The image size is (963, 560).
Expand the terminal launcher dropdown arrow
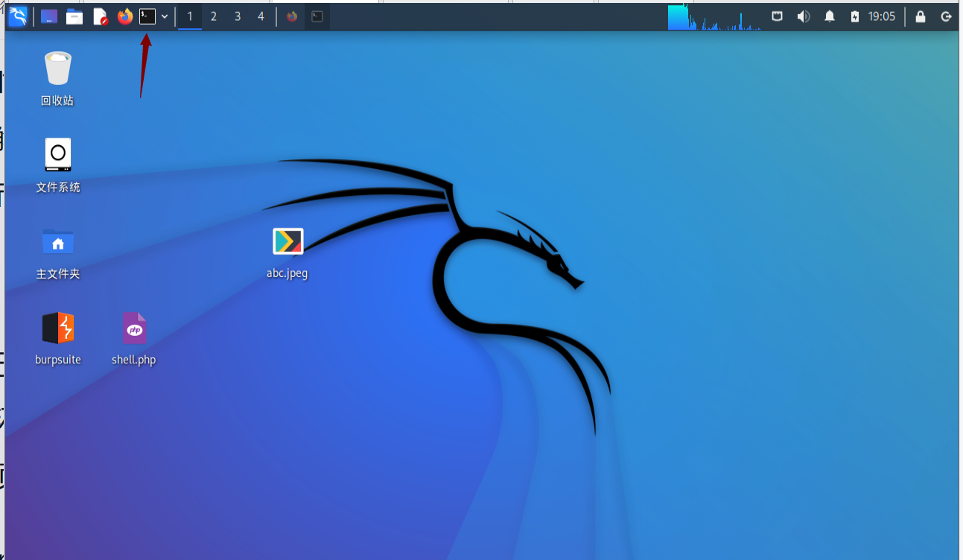point(164,16)
